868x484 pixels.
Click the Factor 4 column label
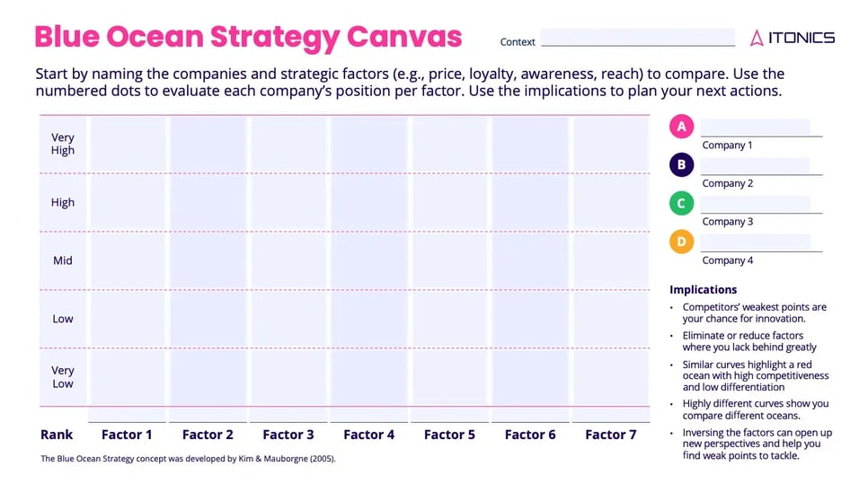(368, 435)
